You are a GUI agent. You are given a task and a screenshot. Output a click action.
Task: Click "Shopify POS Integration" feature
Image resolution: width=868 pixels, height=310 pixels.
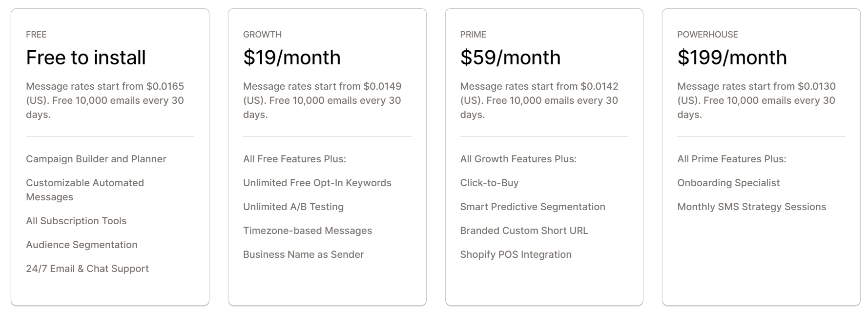[516, 254]
